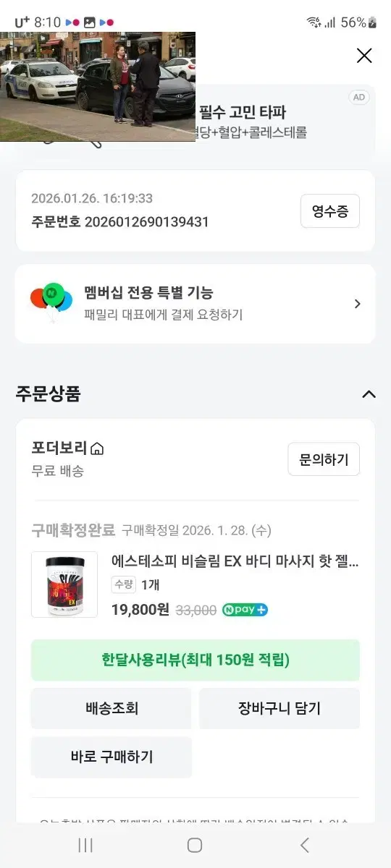
Task: Select 바로 구매하기 to rebuy
Action: click(112, 757)
